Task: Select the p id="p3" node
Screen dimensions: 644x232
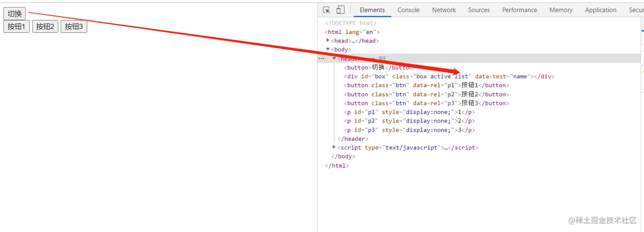Action: 409,130
